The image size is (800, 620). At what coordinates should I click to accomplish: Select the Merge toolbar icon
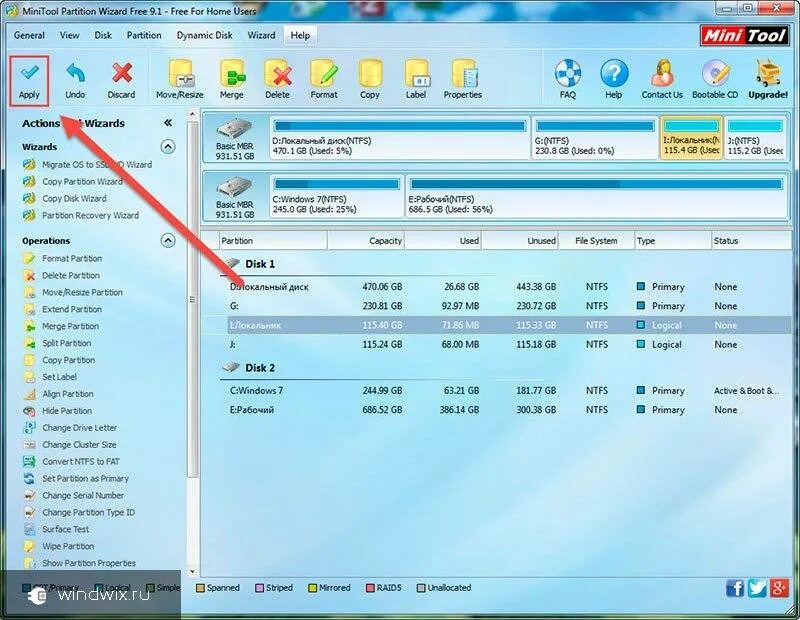(232, 80)
